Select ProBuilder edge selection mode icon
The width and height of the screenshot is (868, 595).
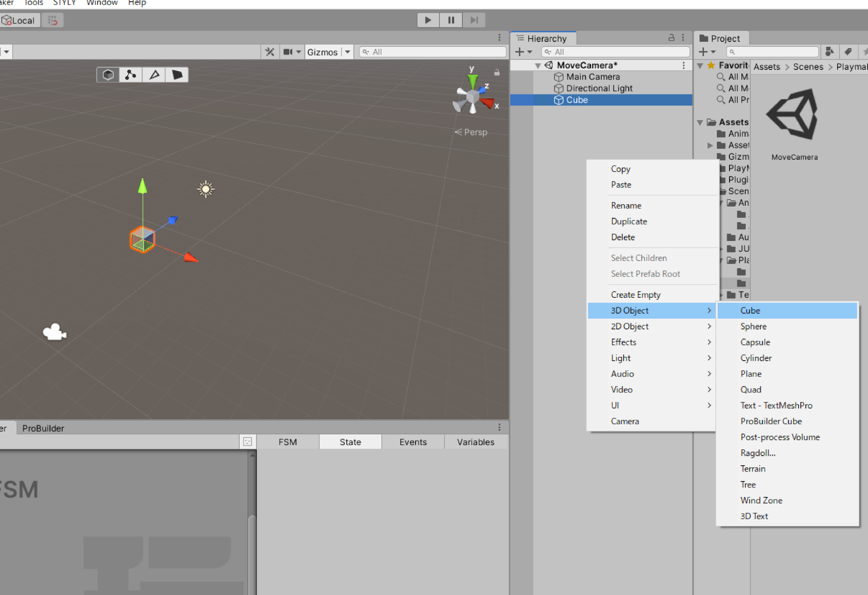coord(154,75)
